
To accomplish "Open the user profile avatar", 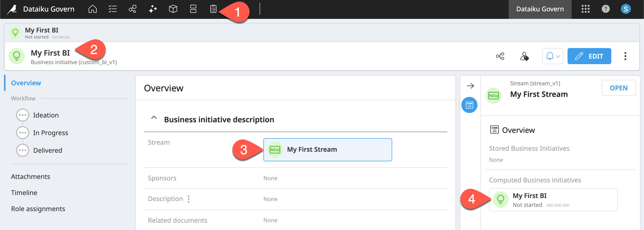I will [x=626, y=9].
